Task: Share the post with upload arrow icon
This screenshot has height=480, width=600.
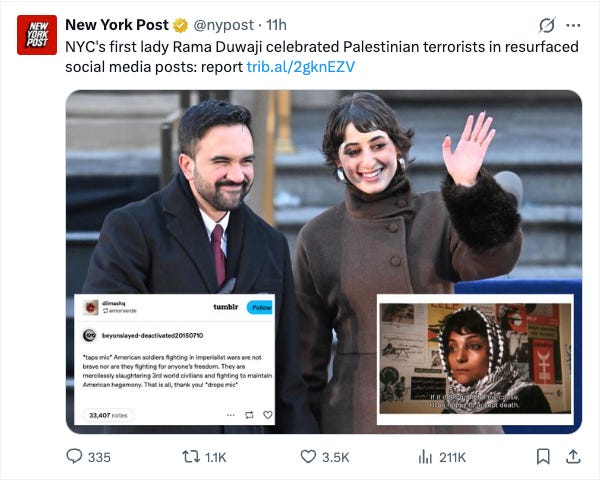Action: [x=573, y=456]
